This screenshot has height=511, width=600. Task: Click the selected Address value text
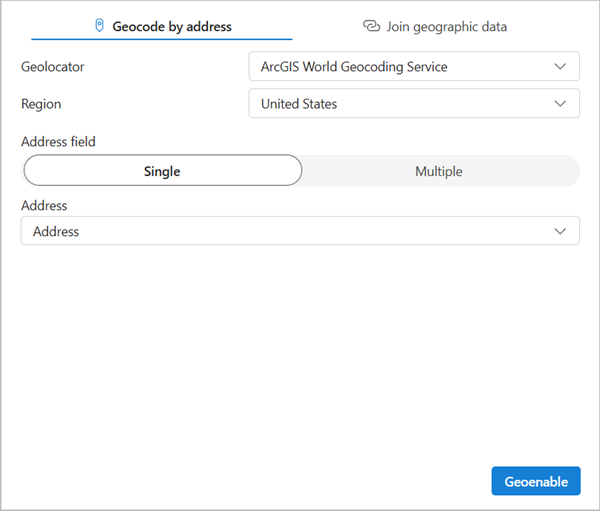click(x=56, y=231)
